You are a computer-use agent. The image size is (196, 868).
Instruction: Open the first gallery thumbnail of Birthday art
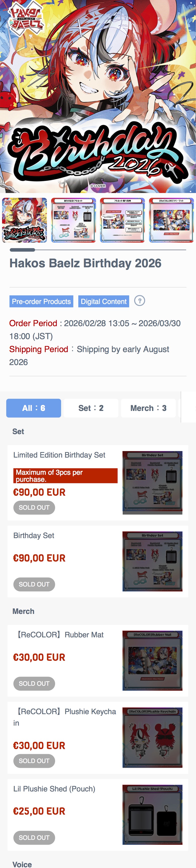[25, 220]
